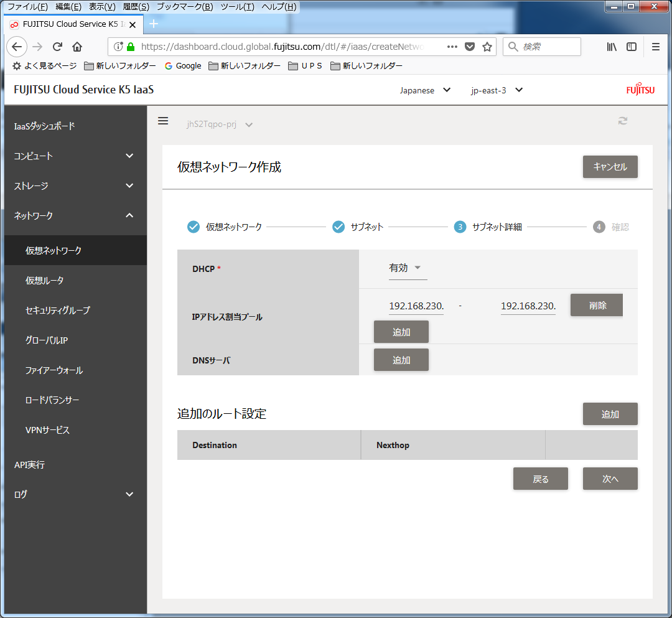Expand the ストレージ sidebar section
This screenshot has width=672, height=618.
coord(75,185)
